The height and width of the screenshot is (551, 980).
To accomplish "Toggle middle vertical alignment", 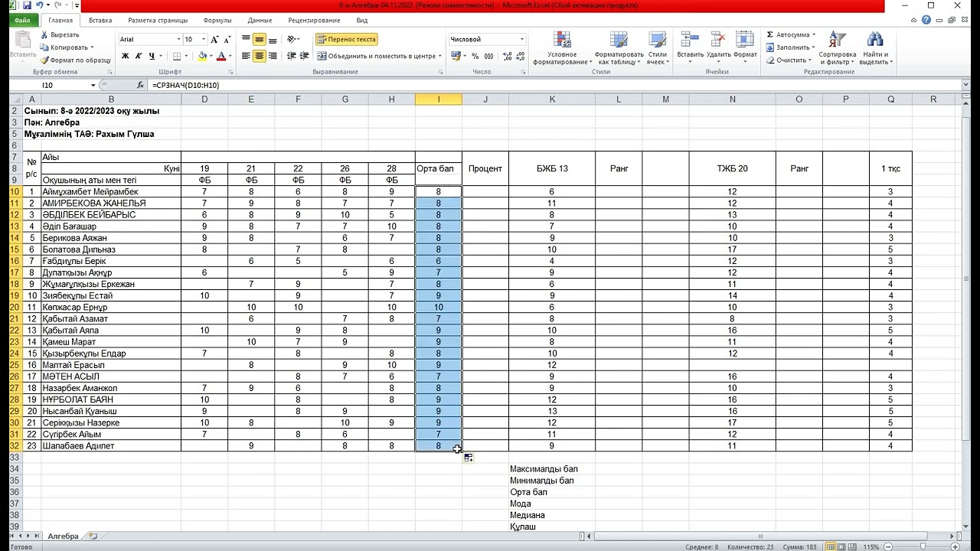I will click(x=260, y=39).
